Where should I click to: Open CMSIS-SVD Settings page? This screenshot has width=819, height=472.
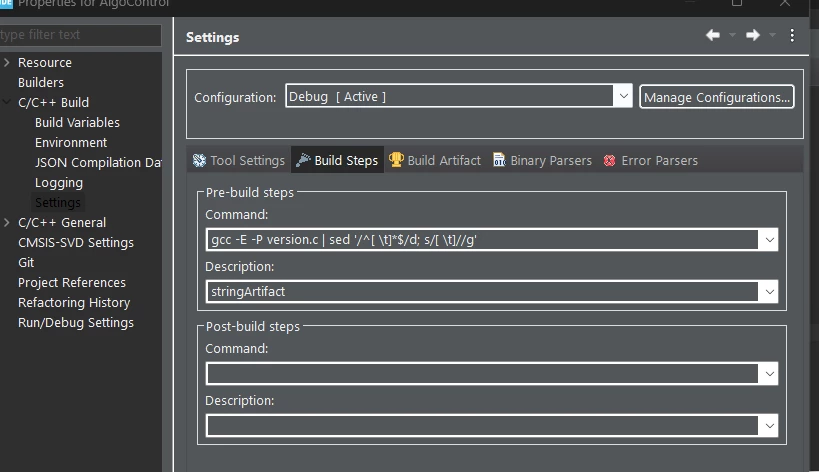click(x=76, y=243)
